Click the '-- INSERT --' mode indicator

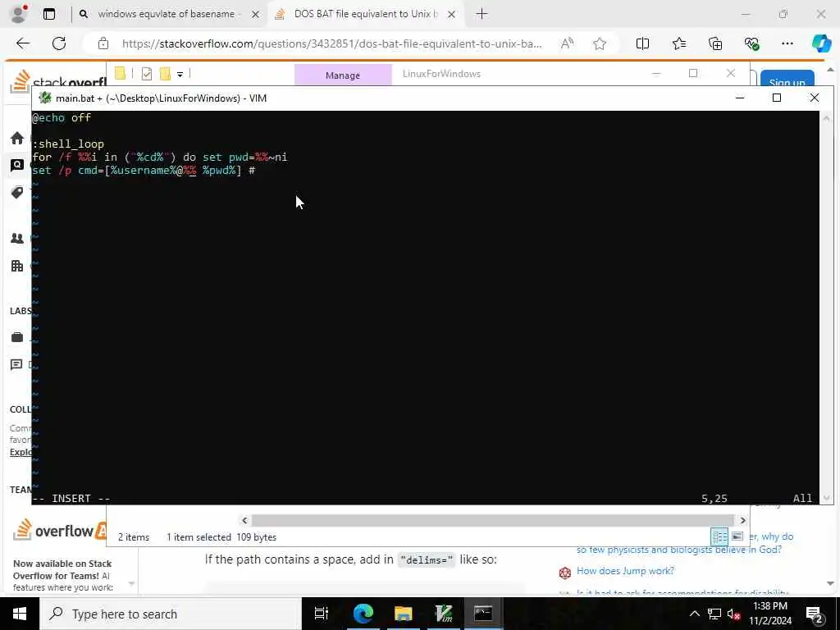(71, 498)
